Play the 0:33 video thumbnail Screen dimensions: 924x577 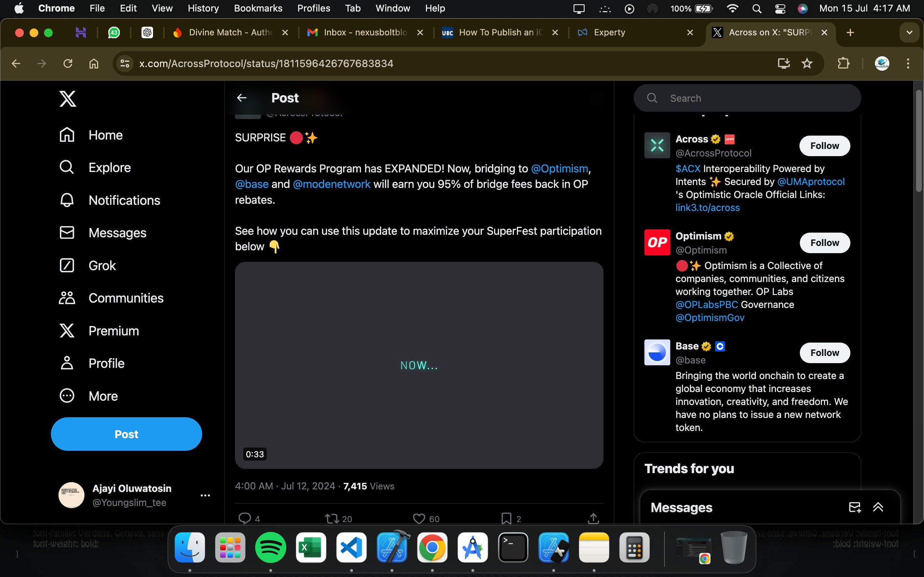[419, 365]
